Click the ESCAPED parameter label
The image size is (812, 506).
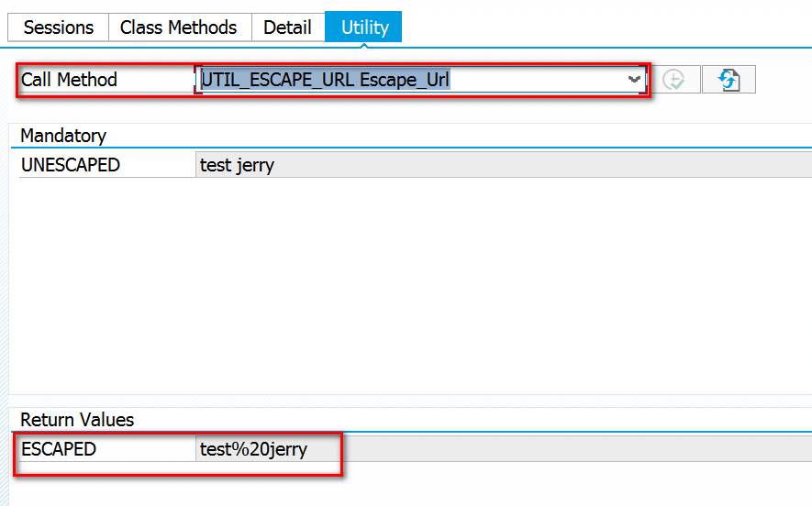point(59,449)
